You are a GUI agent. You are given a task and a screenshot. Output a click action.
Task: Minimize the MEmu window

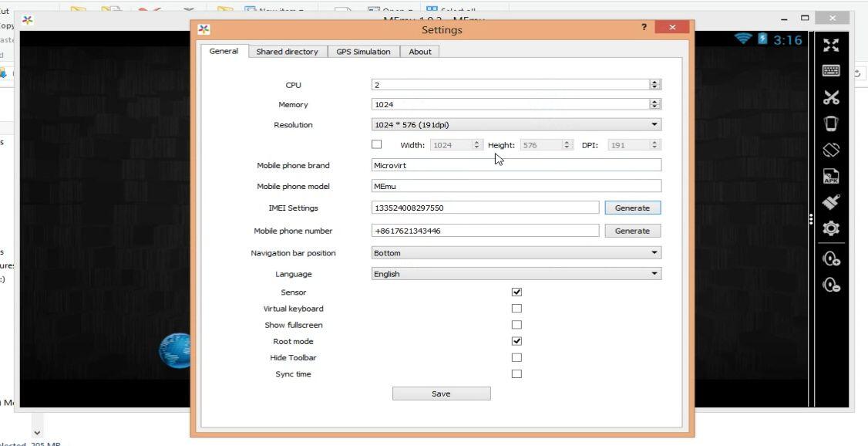[784, 19]
